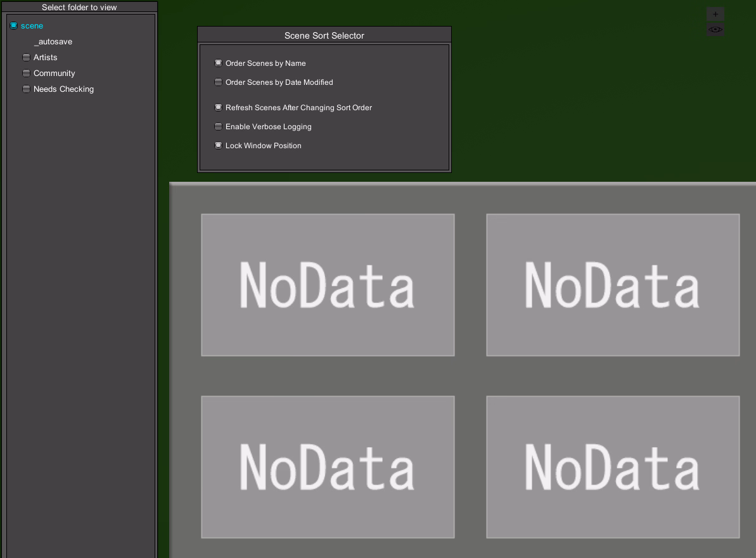
Task: Enable Order Scenes by Date Modified
Action: coord(218,82)
